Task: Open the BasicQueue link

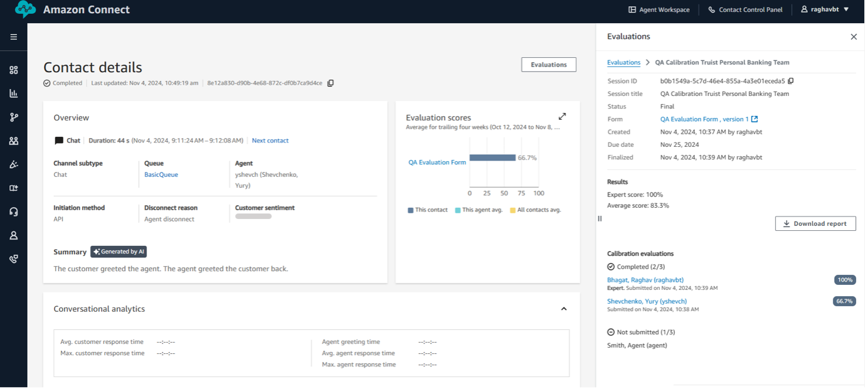Action: coord(161,174)
